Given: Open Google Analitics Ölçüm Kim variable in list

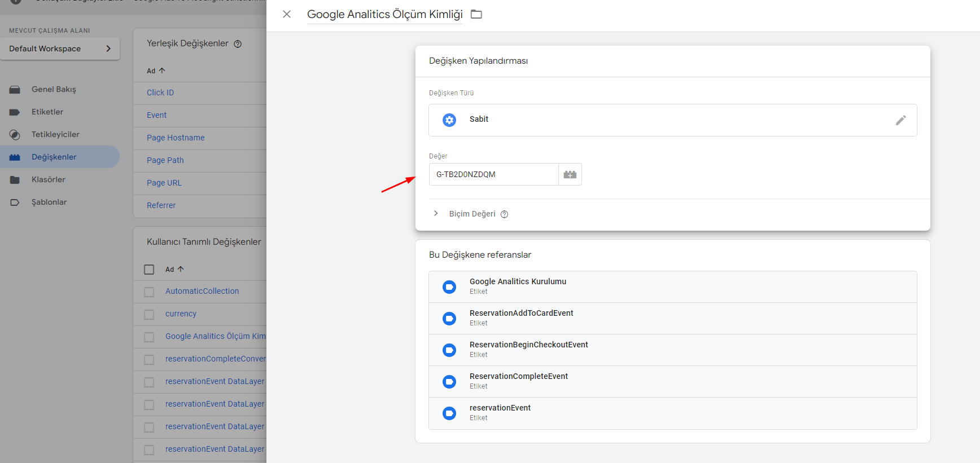Looking at the screenshot, I should (x=216, y=336).
